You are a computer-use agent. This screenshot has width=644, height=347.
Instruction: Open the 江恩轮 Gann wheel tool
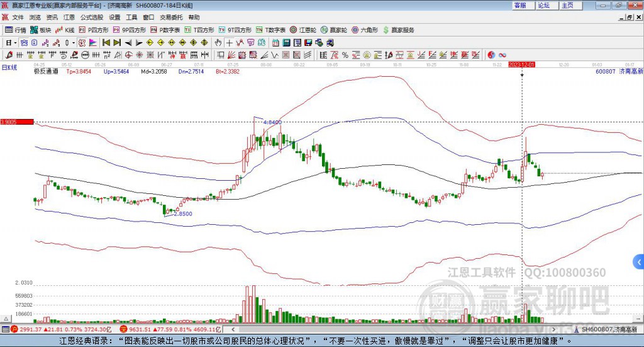point(303,30)
